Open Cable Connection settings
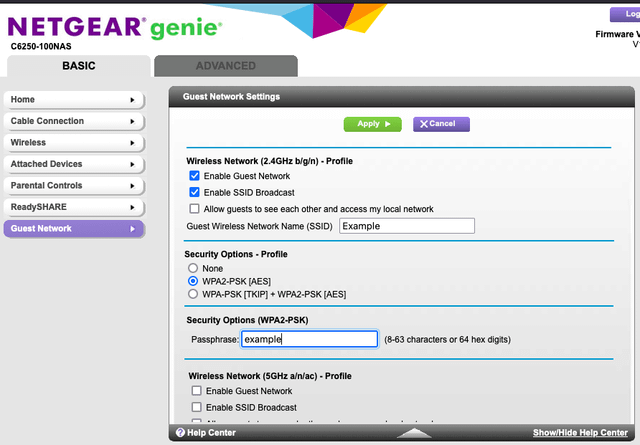 [74, 121]
